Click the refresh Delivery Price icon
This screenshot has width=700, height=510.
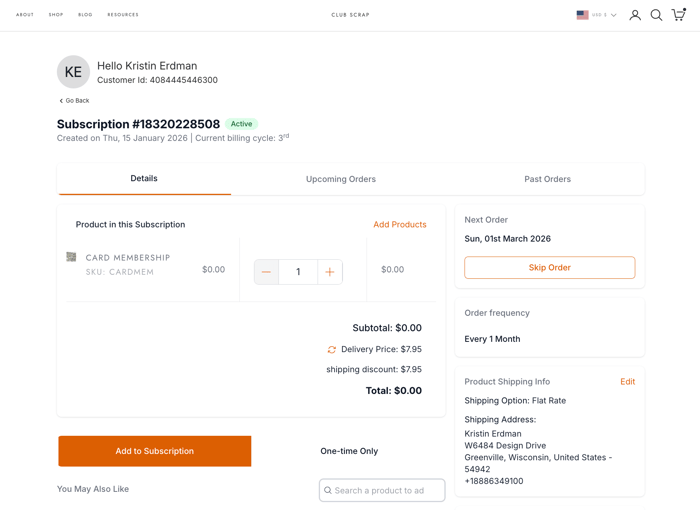pos(332,350)
